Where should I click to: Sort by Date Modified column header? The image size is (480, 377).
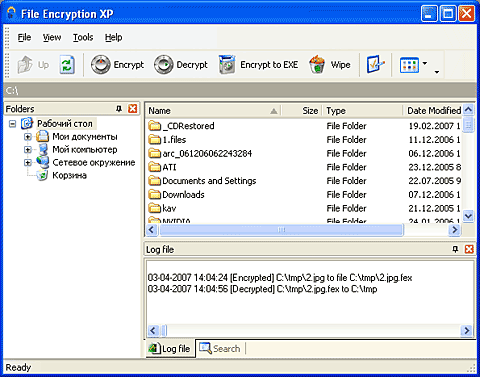(433, 110)
